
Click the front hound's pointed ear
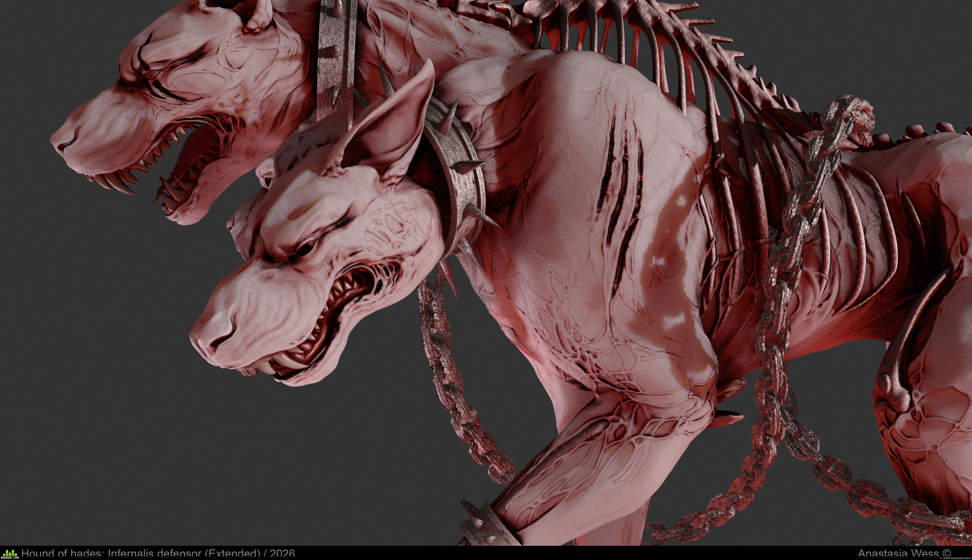(388, 123)
